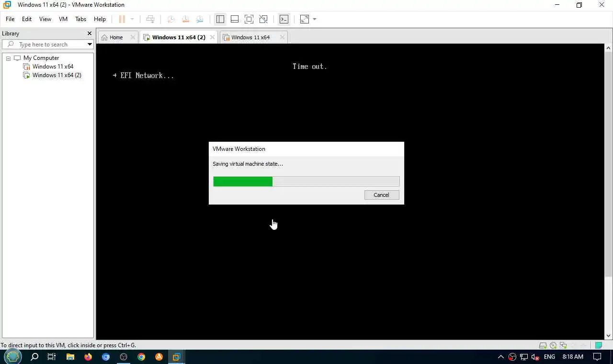Open the File menu

click(x=10, y=19)
